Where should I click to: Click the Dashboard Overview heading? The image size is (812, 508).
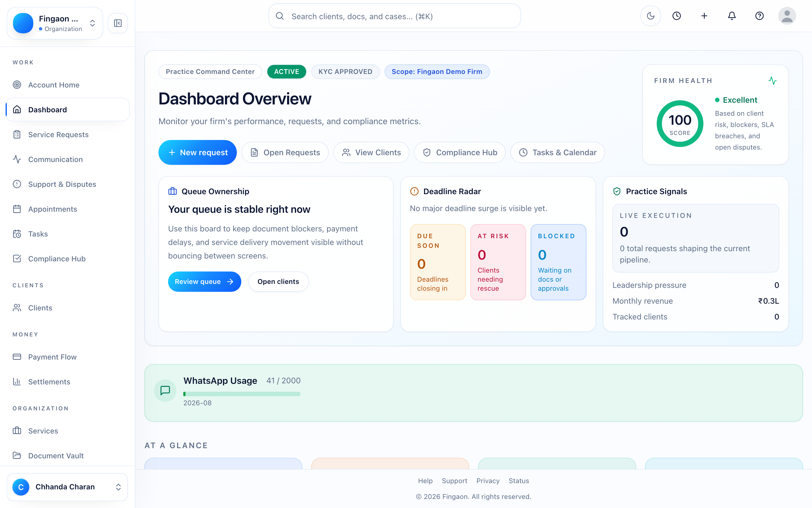click(x=235, y=99)
